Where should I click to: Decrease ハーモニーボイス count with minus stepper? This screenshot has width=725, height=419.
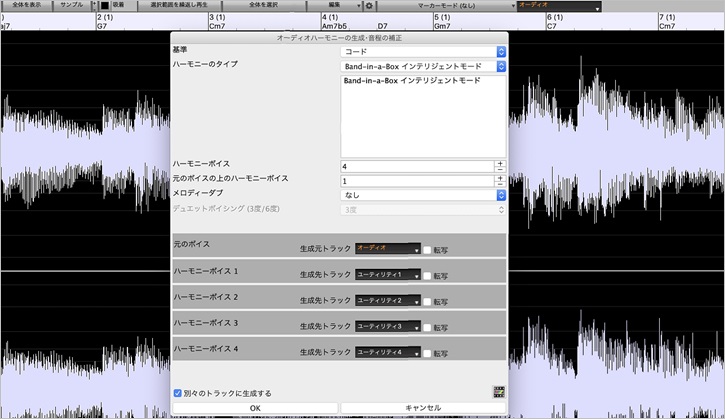(500, 170)
